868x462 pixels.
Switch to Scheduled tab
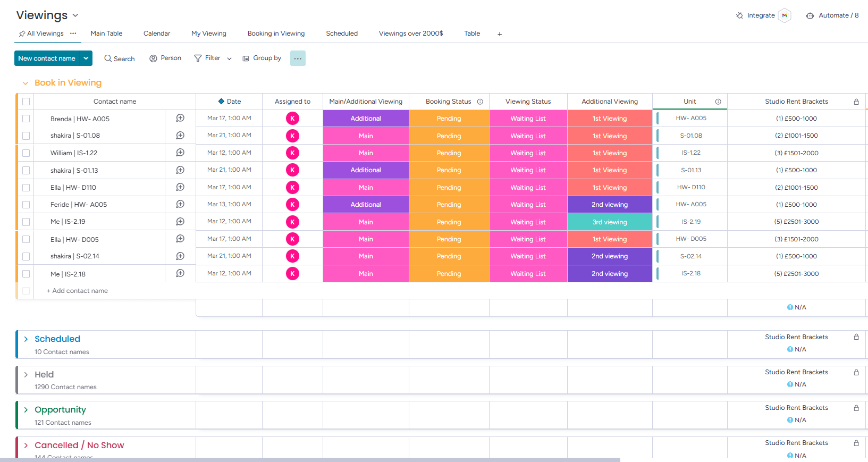pyautogui.click(x=342, y=33)
